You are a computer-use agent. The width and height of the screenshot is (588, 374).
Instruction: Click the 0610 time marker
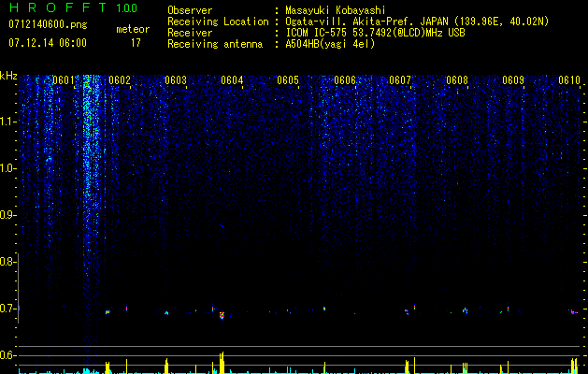569,79
